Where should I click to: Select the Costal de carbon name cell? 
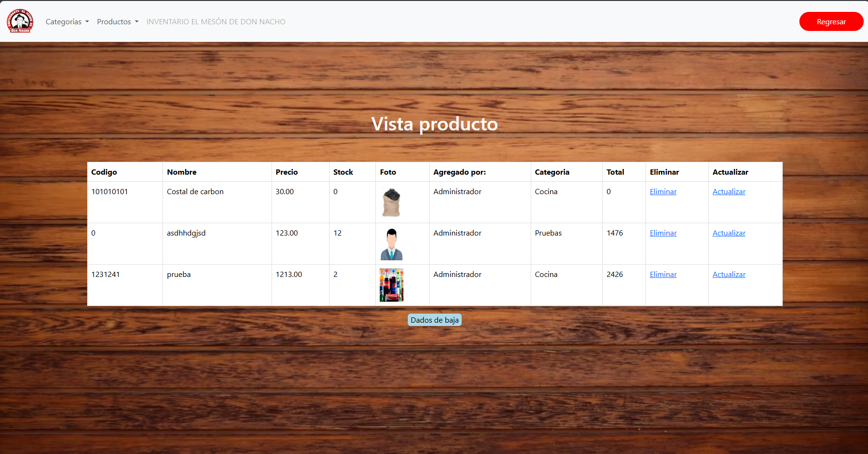(195, 192)
